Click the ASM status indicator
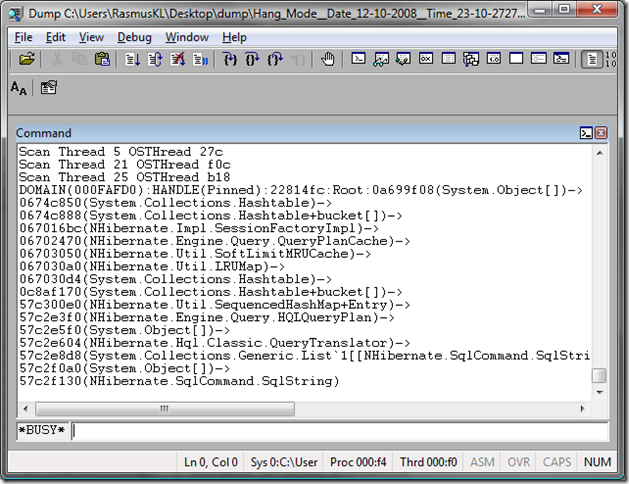Image resolution: width=629 pixels, height=484 pixels. pyautogui.click(x=482, y=462)
